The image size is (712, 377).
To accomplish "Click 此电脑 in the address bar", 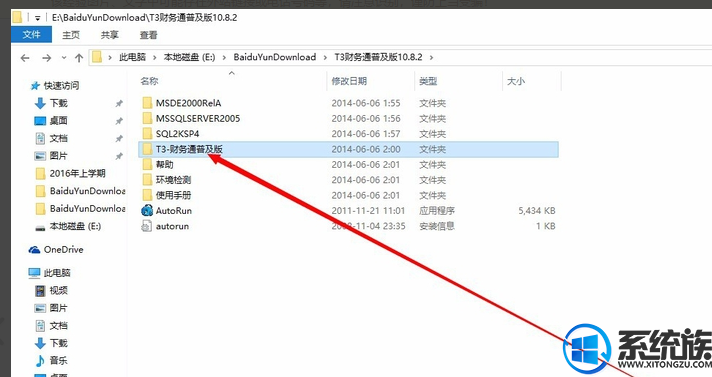I will (132, 57).
